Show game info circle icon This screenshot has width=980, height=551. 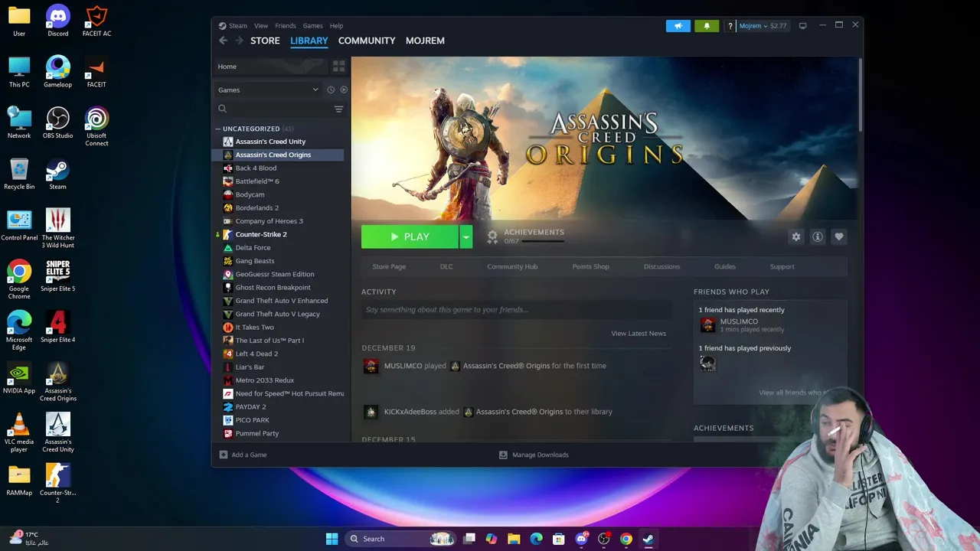pyautogui.click(x=818, y=236)
